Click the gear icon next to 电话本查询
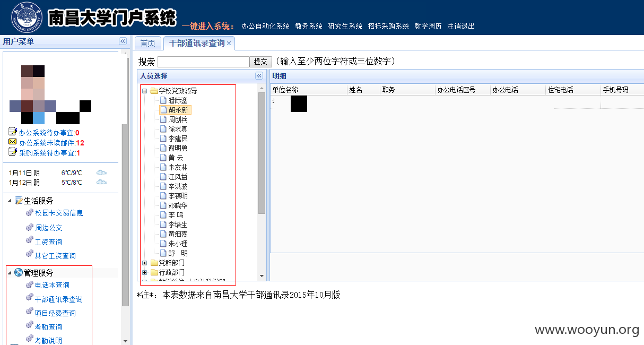 [x=30, y=285]
